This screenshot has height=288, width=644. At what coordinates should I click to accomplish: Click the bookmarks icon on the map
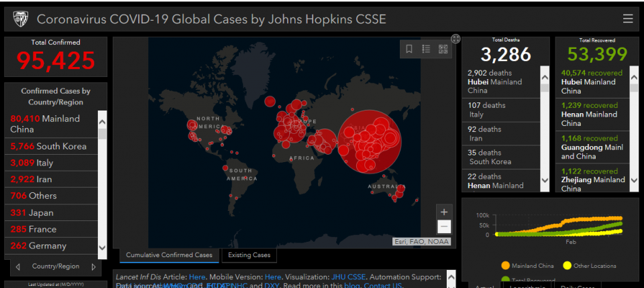[x=409, y=49]
